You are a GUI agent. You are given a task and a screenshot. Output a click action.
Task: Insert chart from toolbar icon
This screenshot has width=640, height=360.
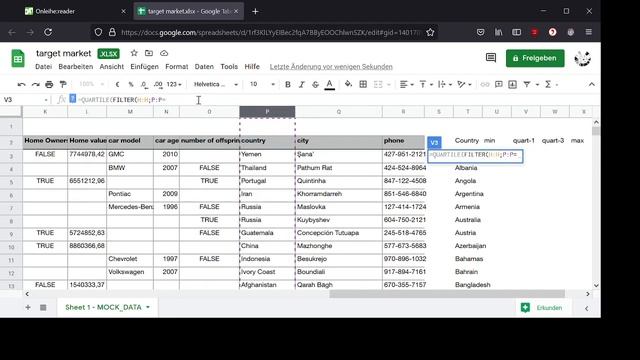[x=513, y=84]
